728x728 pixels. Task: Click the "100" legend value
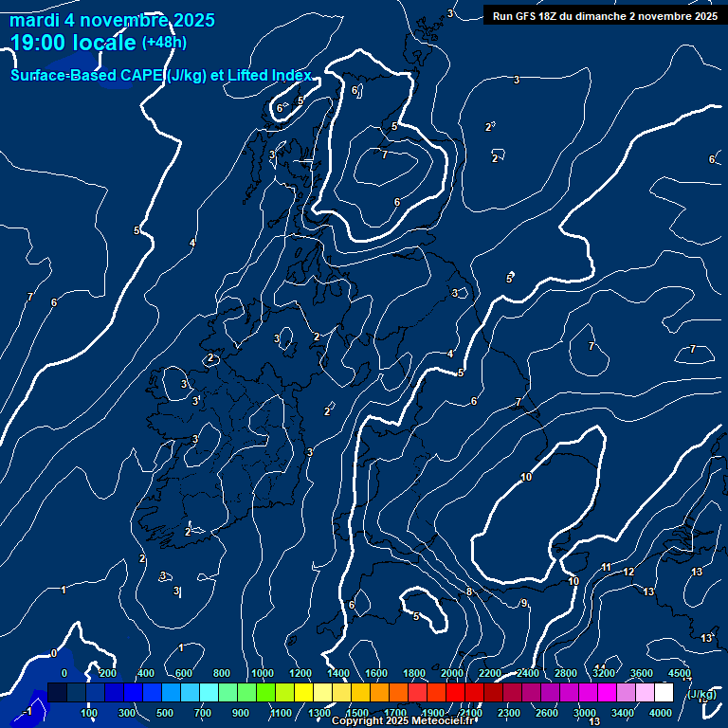click(x=89, y=713)
